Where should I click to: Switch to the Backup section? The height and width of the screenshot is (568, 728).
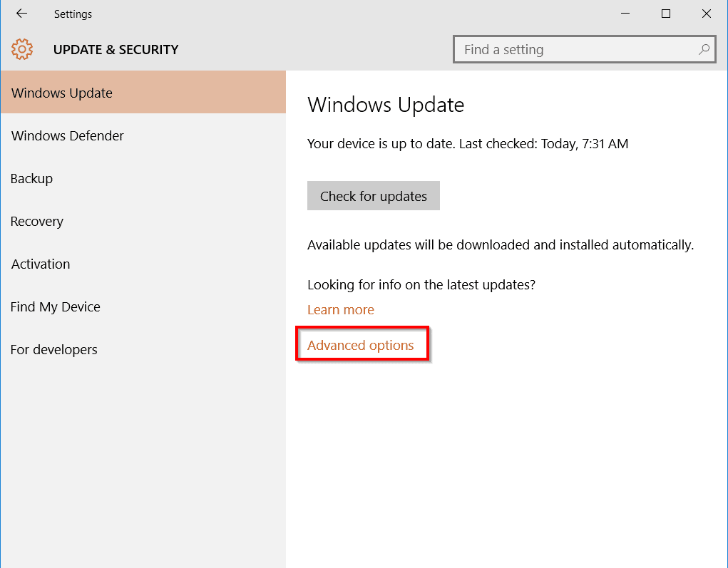[x=31, y=178]
